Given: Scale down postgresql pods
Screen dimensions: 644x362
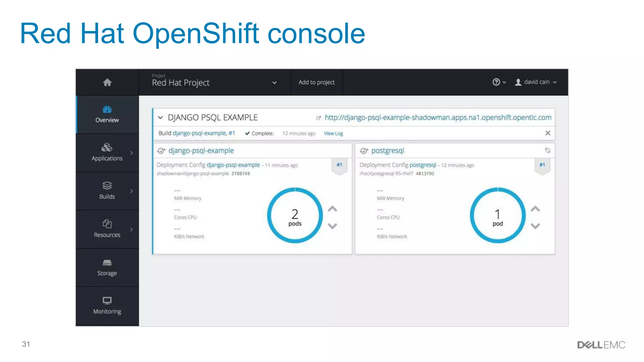Looking at the screenshot, I should pos(535,226).
